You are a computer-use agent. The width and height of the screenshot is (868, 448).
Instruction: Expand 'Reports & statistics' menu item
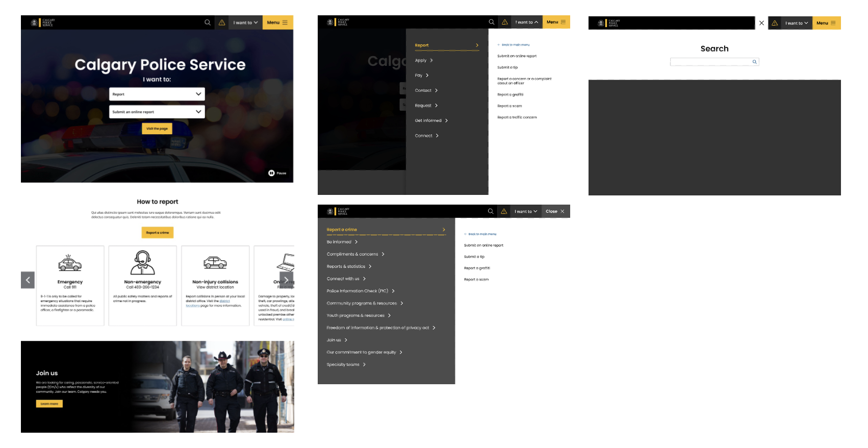349,266
